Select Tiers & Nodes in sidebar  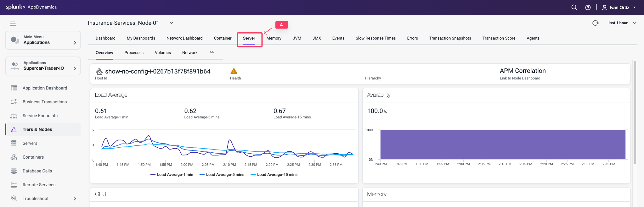coord(37,129)
